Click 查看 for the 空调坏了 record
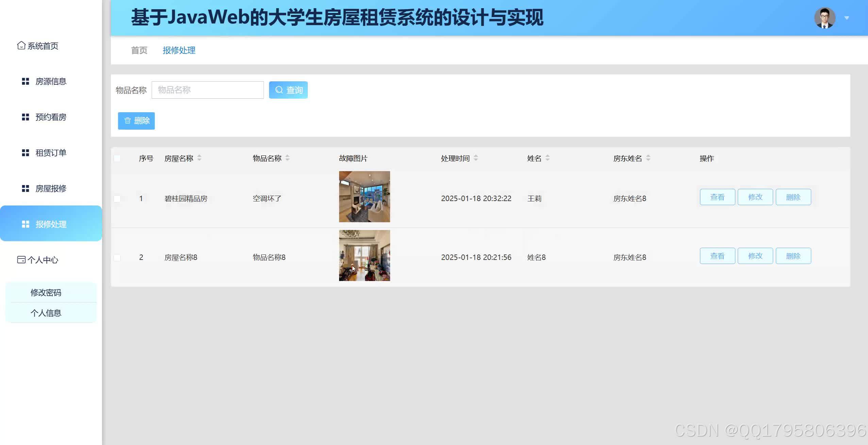 (717, 197)
